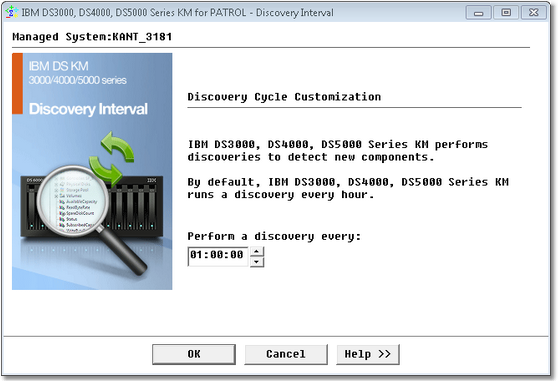Click the PATROL app icon in title bar
The image size is (558, 383).
point(12,12)
